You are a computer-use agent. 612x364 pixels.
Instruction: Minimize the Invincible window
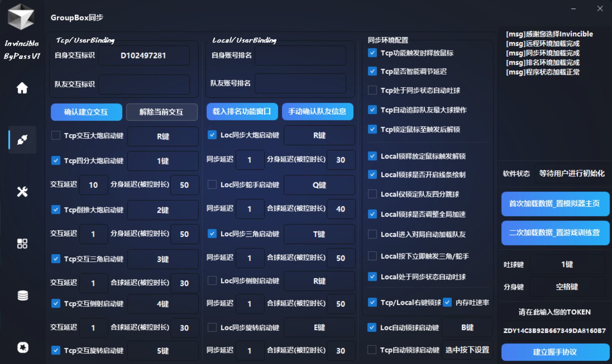573,9
